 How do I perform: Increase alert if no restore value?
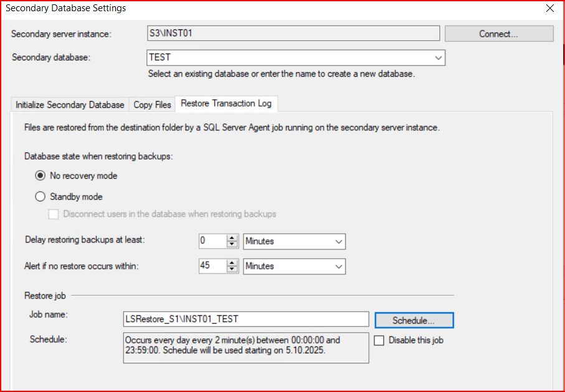coord(233,263)
